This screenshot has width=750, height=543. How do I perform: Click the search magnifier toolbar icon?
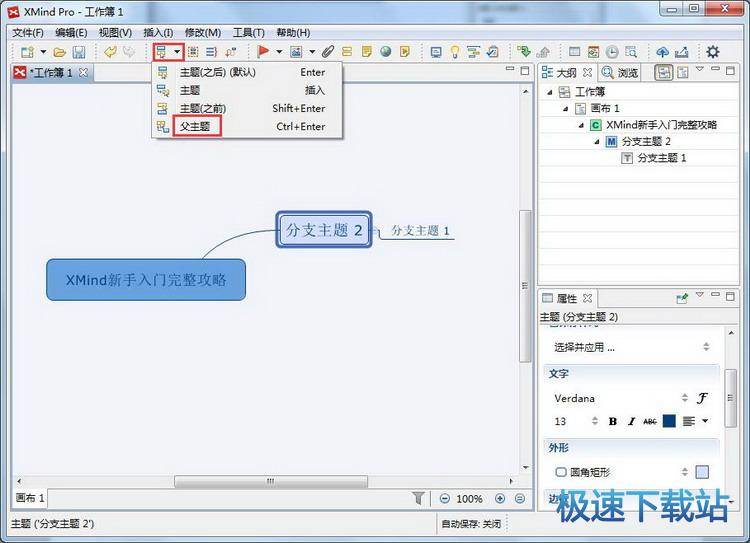pos(631,52)
